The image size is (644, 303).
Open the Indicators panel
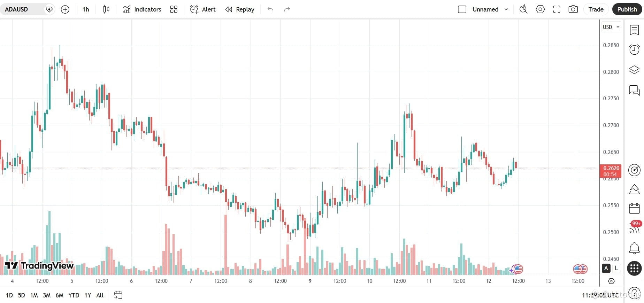(141, 9)
